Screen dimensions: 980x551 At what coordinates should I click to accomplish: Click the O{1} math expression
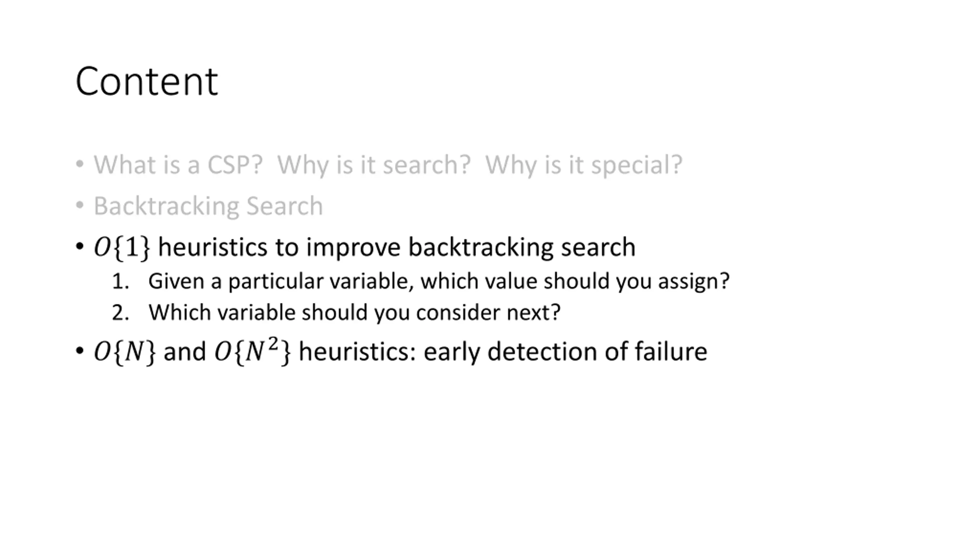(122, 248)
